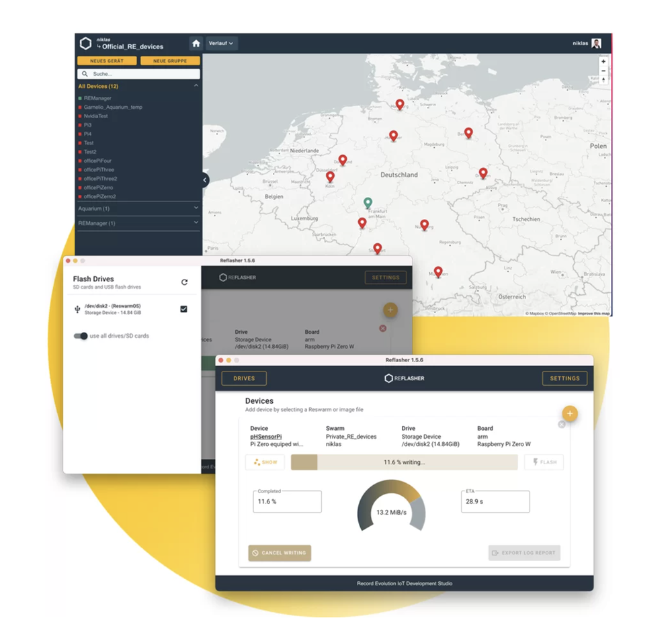The height and width of the screenshot is (641, 672).
Task: Click the red marker at Dresden
Action: tap(483, 173)
